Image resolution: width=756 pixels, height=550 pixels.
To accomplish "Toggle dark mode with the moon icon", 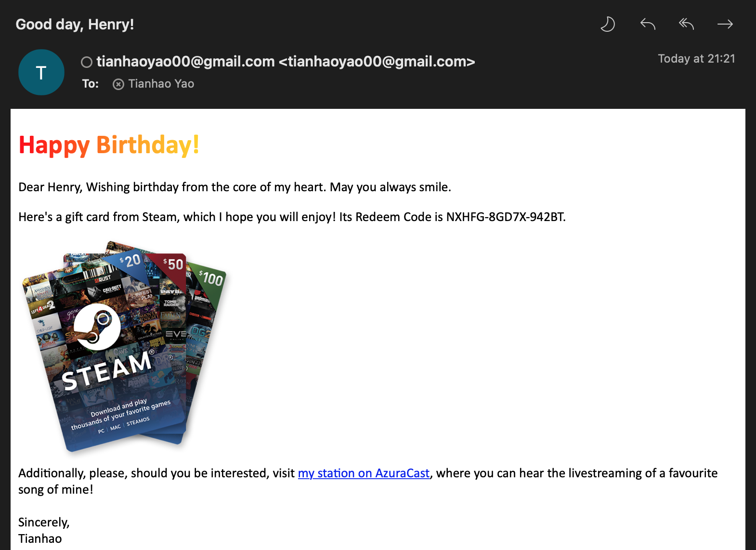I will [608, 24].
